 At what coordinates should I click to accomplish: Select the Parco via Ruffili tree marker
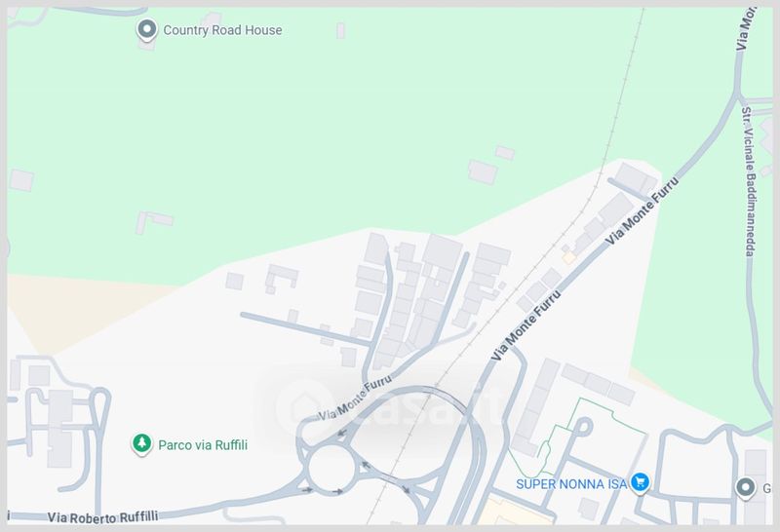[141, 444]
